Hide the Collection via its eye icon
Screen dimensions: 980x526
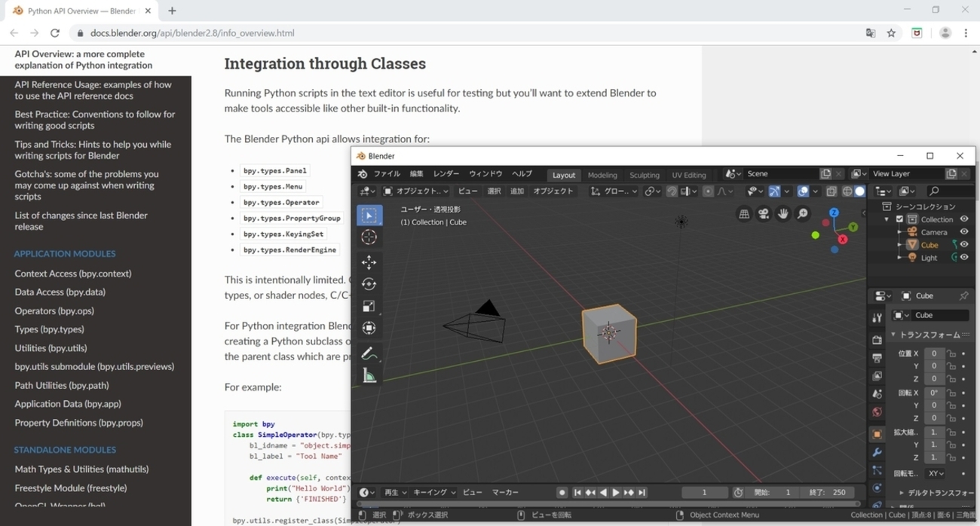[x=964, y=219]
